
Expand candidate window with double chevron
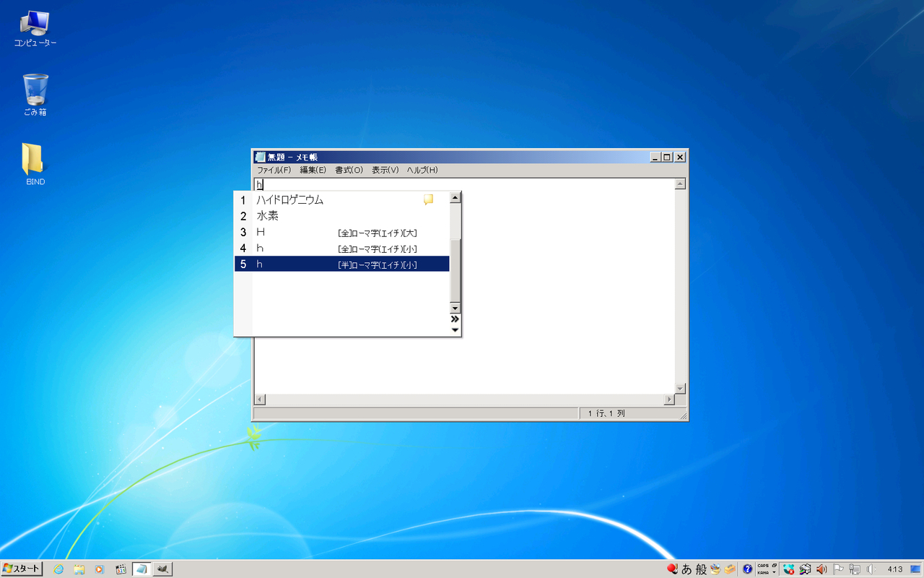pyautogui.click(x=455, y=319)
